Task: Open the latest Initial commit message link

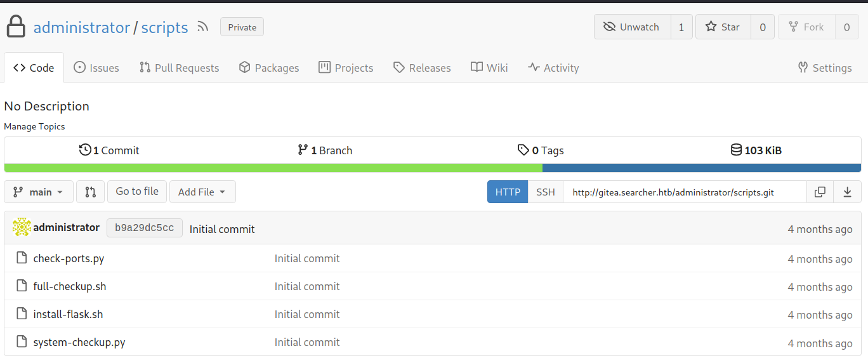Action: click(x=222, y=229)
